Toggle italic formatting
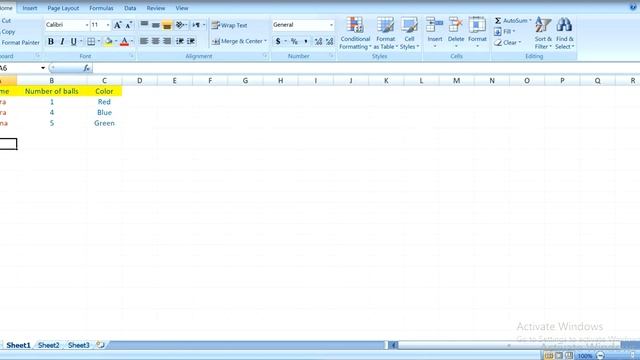The image size is (640, 360). [x=62, y=41]
